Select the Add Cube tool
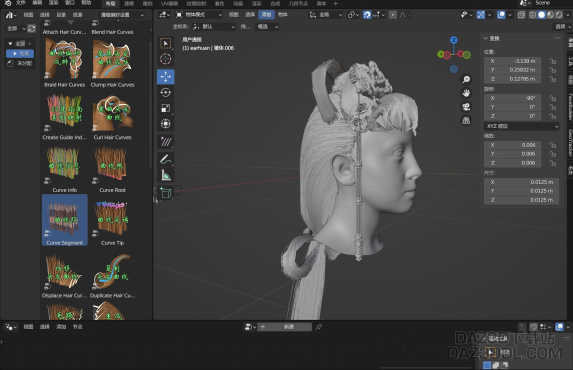This screenshot has width=573, height=370. pos(166,193)
